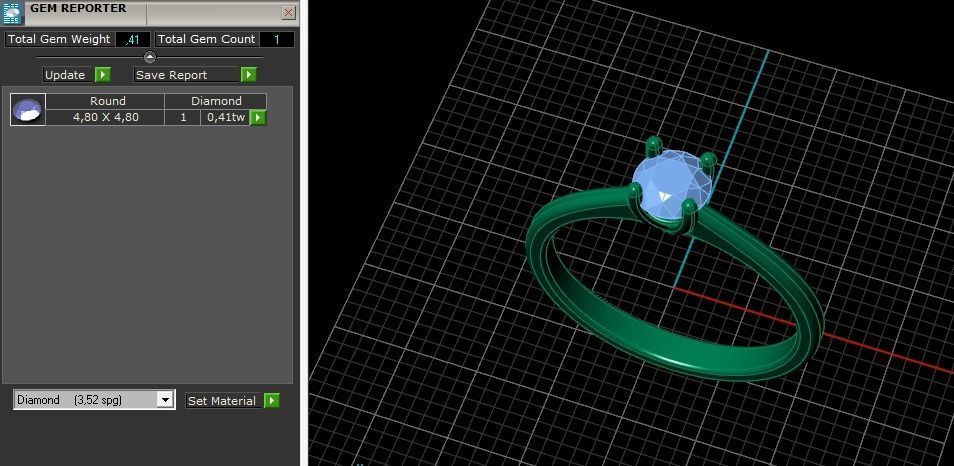Click the Save Report label

pos(186,75)
